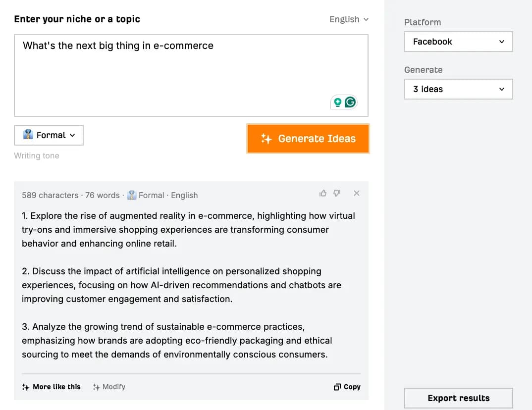Viewport: 532px width, 410px height.
Task: Dismiss the generated ideas card
Action: tap(356, 193)
